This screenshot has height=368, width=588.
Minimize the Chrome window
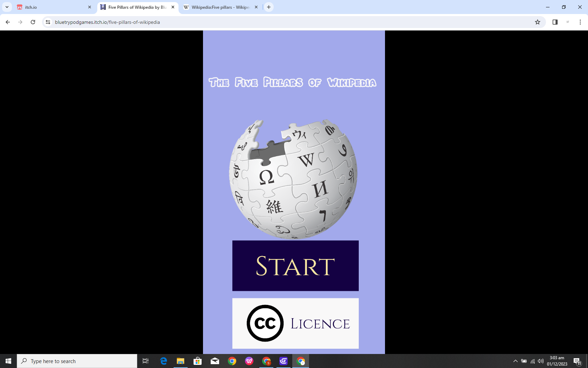[548, 7]
